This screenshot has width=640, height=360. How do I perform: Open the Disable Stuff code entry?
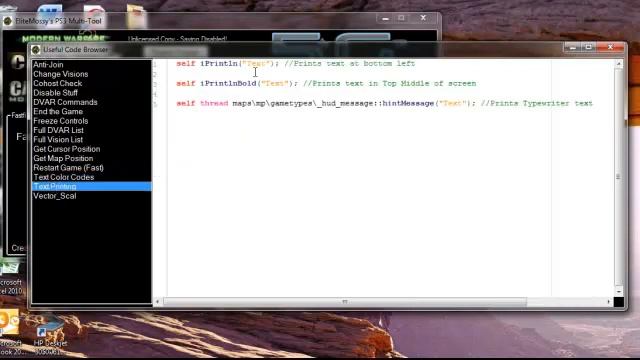[x=55, y=93]
